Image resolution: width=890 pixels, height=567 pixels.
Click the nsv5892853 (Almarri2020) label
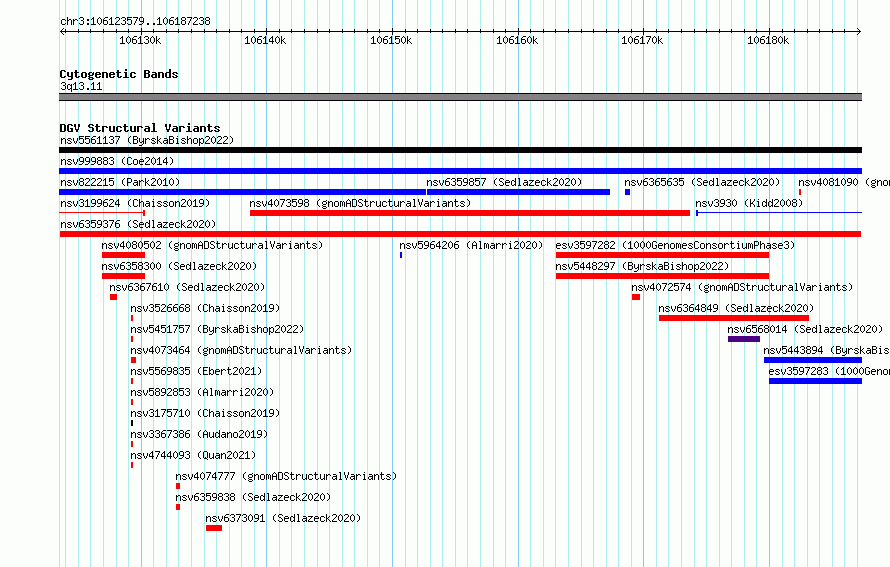[x=202, y=392]
